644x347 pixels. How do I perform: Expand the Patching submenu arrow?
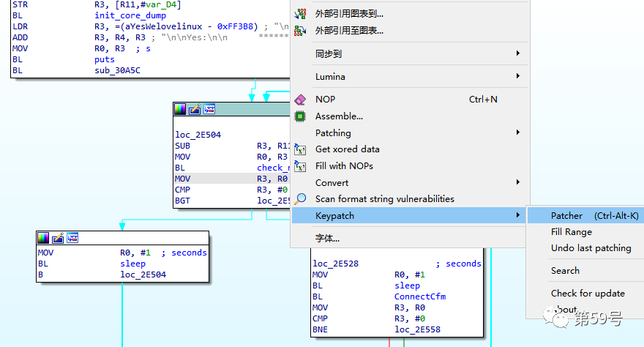click(x=518, y=133)
